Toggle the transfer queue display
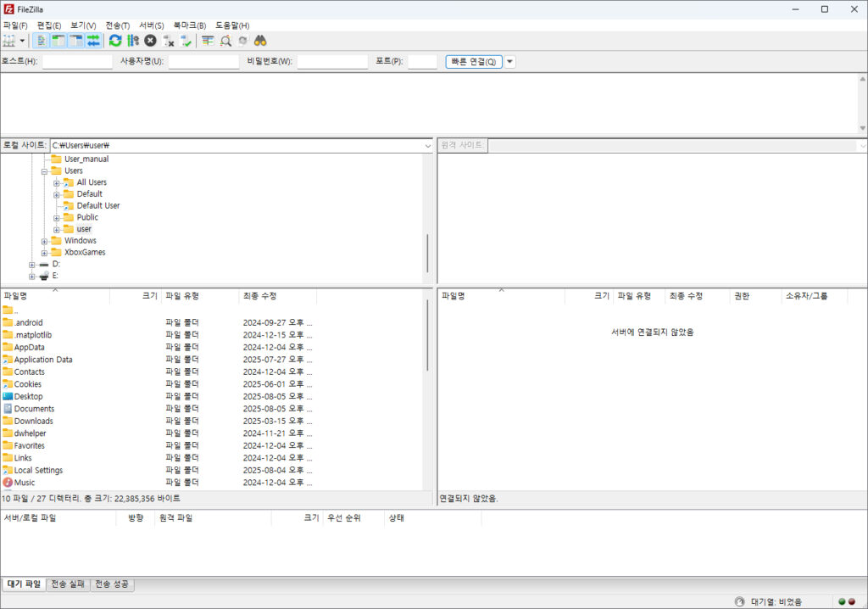The height and width of the screenshot is (609, 868). (x=93, y=41)
